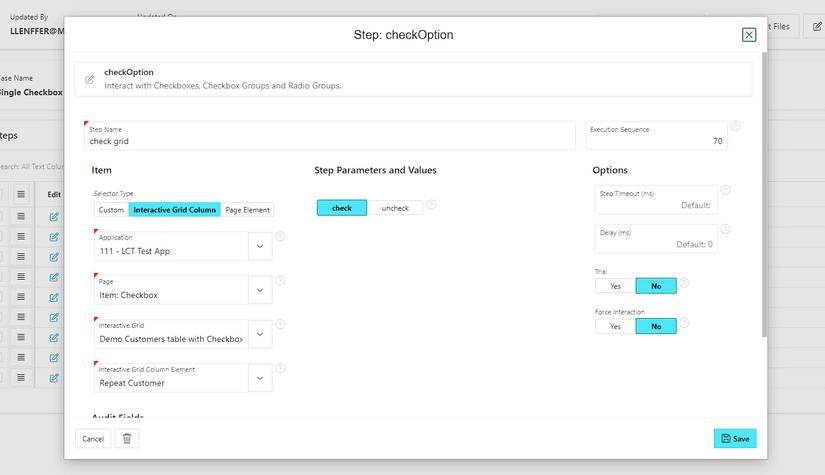Click the Save button
This screenshot has width=825, height=475.
pyautogui.click(x=735, y=438)
